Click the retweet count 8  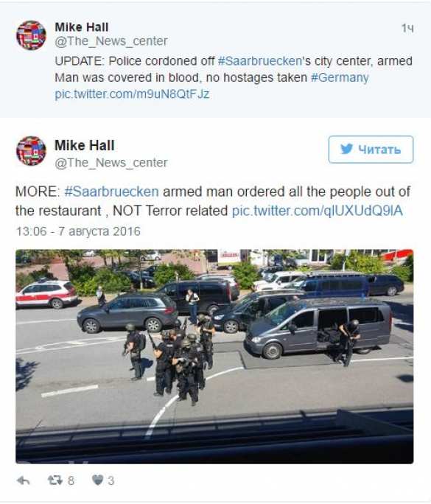coord(71,481)
